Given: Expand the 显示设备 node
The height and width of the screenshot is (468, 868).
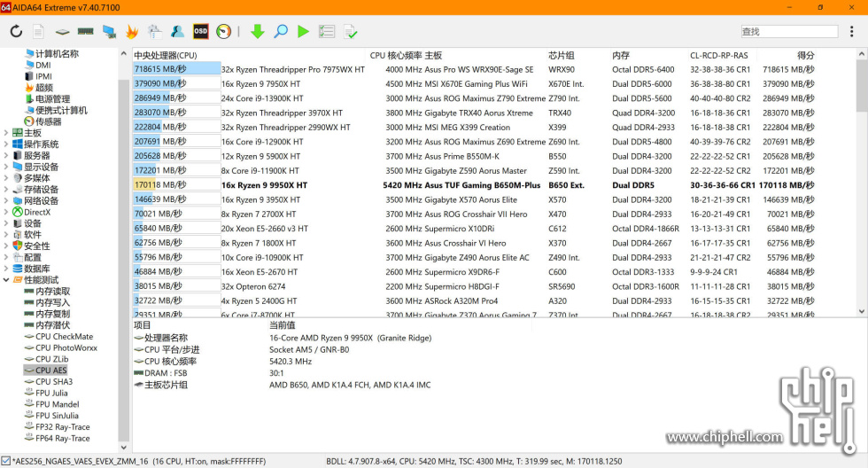Looking at the screenshot, I should tap(6, 167).
